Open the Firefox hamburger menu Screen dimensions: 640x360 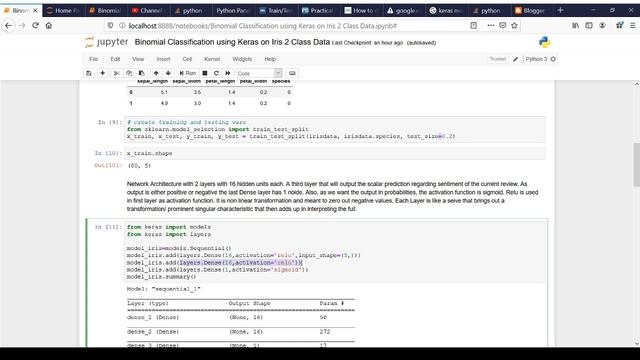pyautogui.click(x=632, y=25)
